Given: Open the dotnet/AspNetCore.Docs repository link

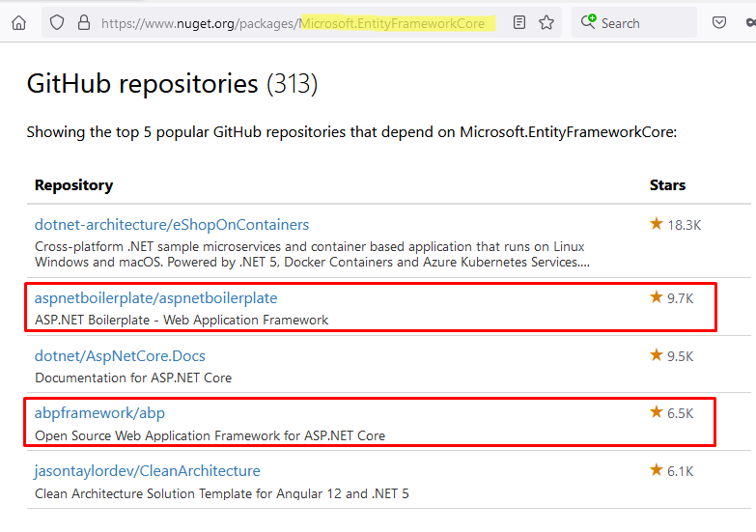Looking at the screenshot, I should click(120, 356).
